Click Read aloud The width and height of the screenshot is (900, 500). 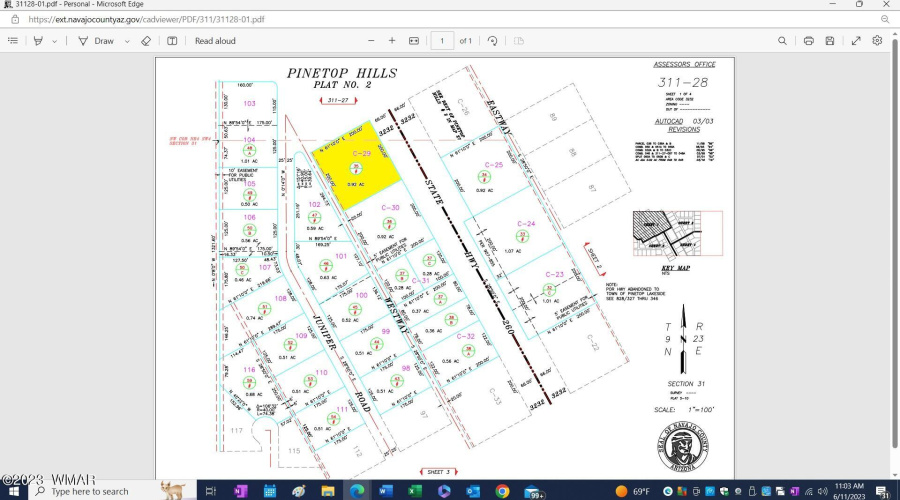click(x=215, y=41)
